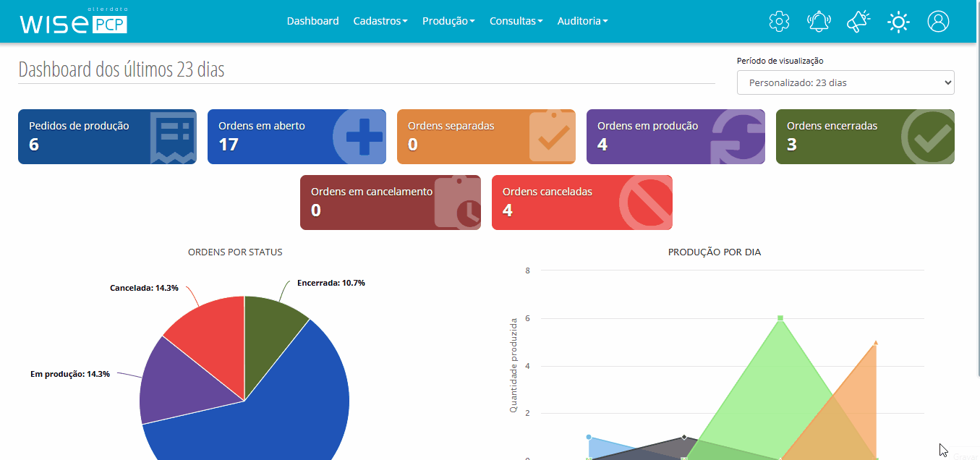Click the prohibited icon on Ordens canceladas

tap(646, 203)
